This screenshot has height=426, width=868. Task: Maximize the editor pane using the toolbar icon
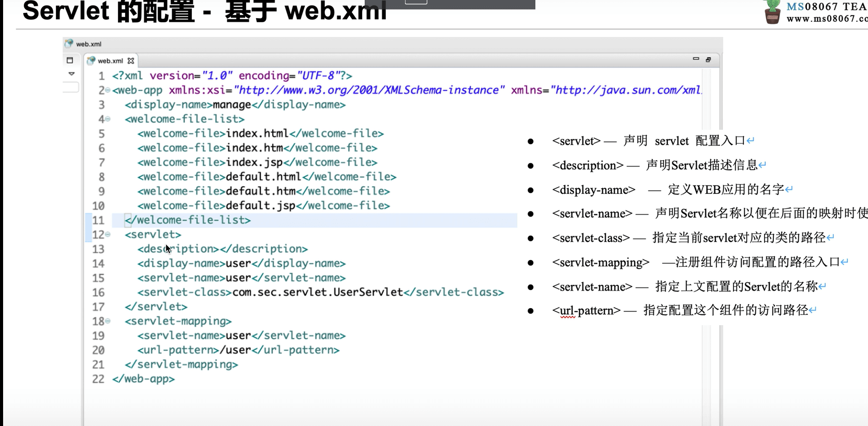(x=708, y=59)
